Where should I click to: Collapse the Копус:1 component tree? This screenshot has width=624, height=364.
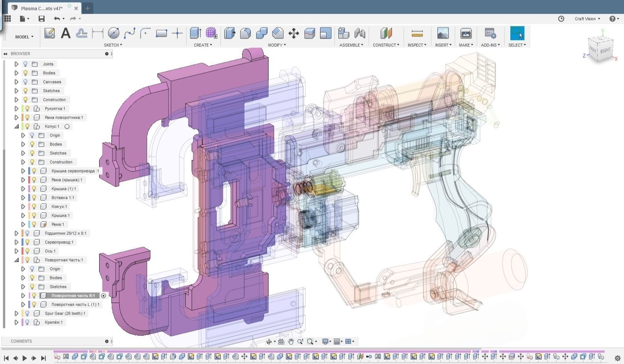[x=16, y=126]
